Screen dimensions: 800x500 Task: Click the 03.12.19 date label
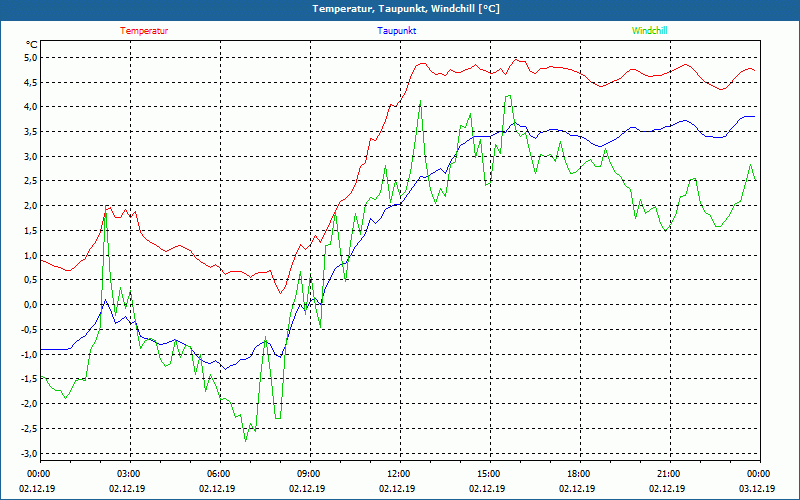click(757, 488)
